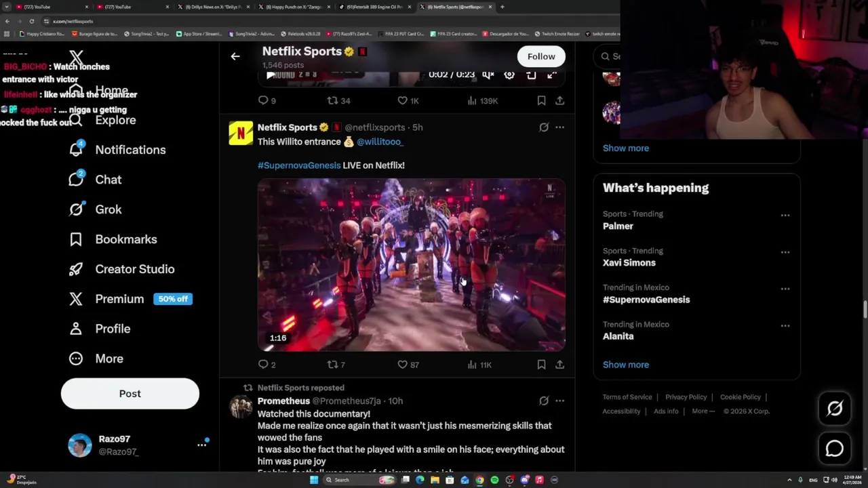Open the @willitooo_ mention link
This screenshot has width=868, height=488.
380,142
